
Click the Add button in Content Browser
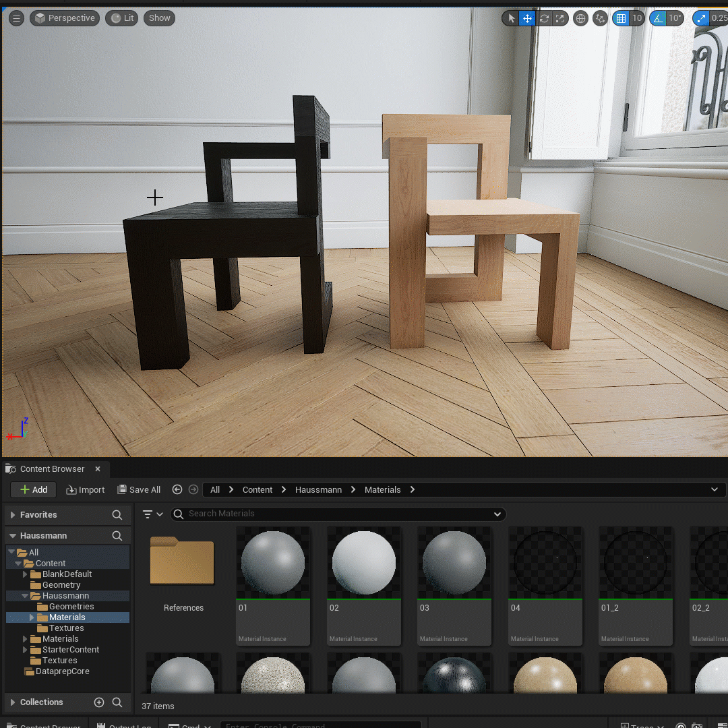[x=34, y=489]
